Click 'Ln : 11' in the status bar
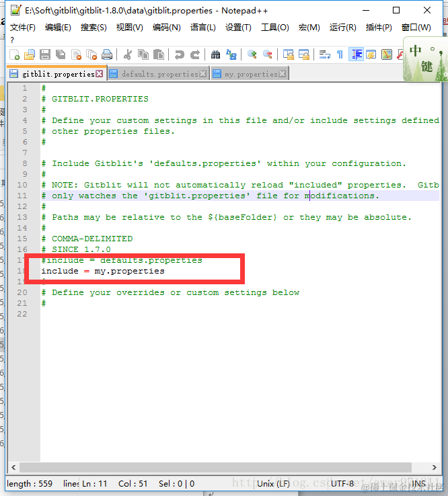This screenshot has width=448, height=496. pos(94,484)
